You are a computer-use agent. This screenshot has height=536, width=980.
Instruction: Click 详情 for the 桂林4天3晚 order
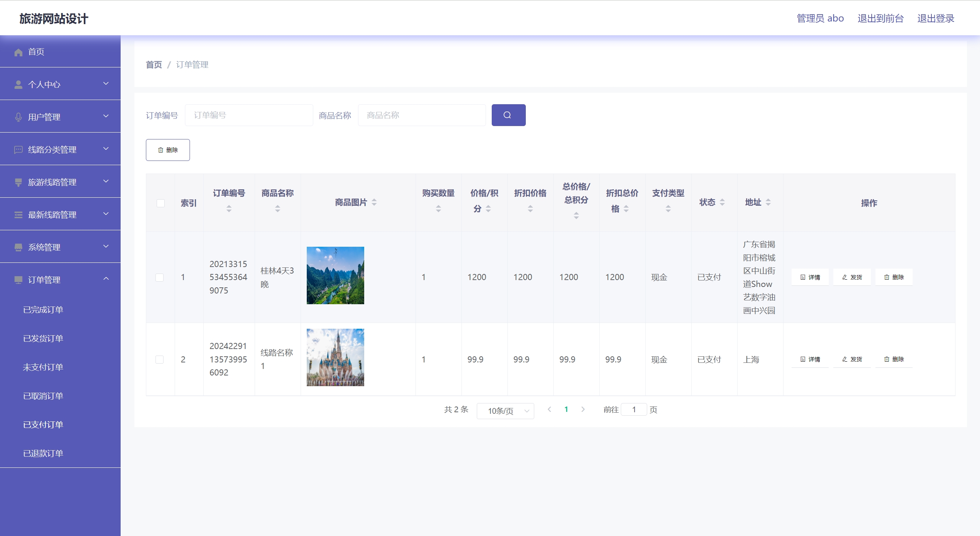coord(810,277)
